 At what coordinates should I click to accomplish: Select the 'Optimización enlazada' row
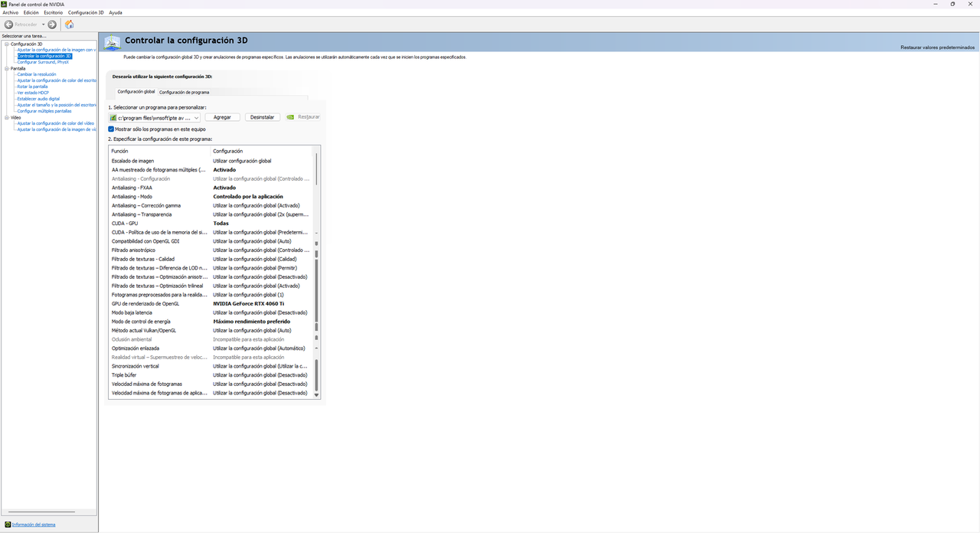(211, 348)
